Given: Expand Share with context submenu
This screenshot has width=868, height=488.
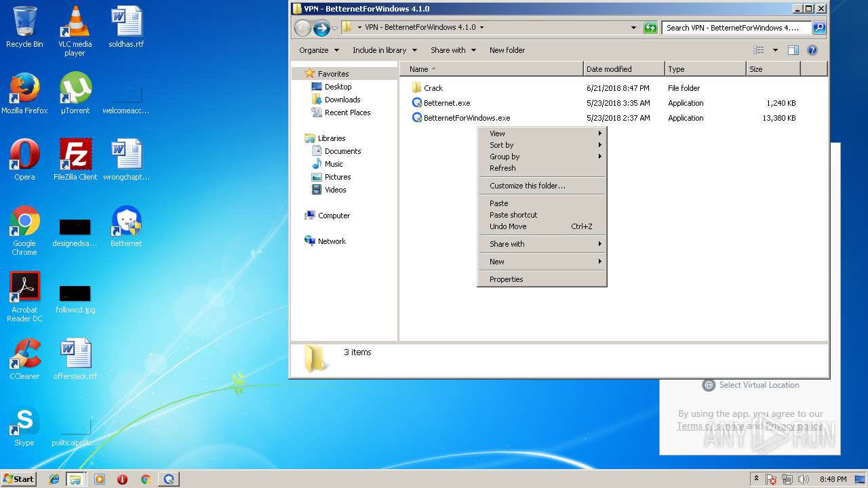Looking at the screenshot, I should tap(542, 244).
